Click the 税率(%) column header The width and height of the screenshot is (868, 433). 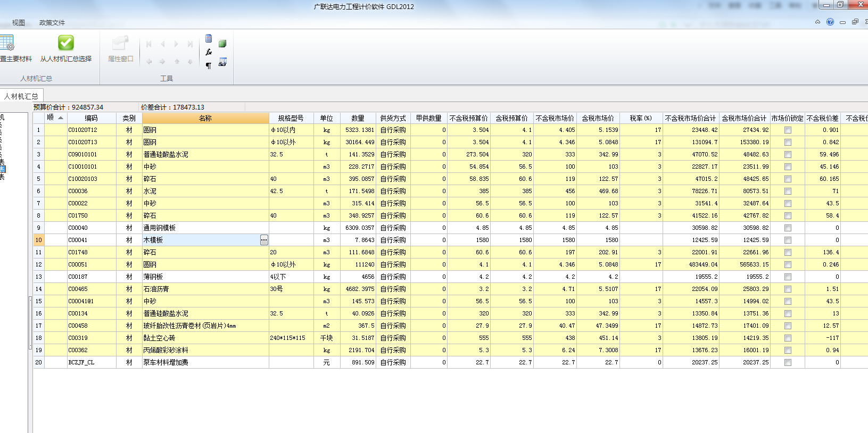(x=641, y=118)
